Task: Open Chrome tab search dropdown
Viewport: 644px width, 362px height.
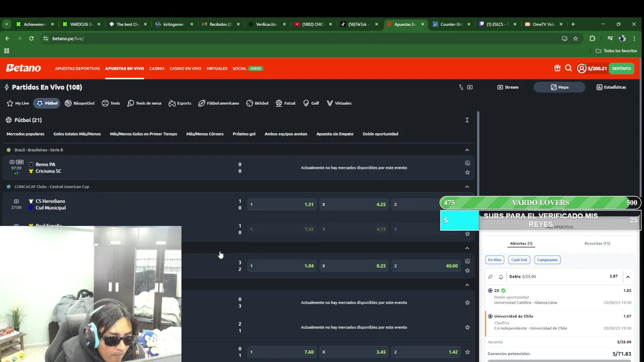Action: tap(7, 24)
